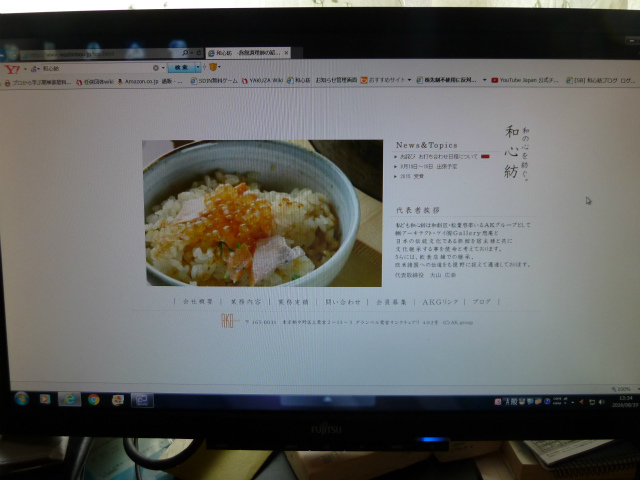
Task: Open the 事業内容 navigation menu item
Action: pos(245,300)
